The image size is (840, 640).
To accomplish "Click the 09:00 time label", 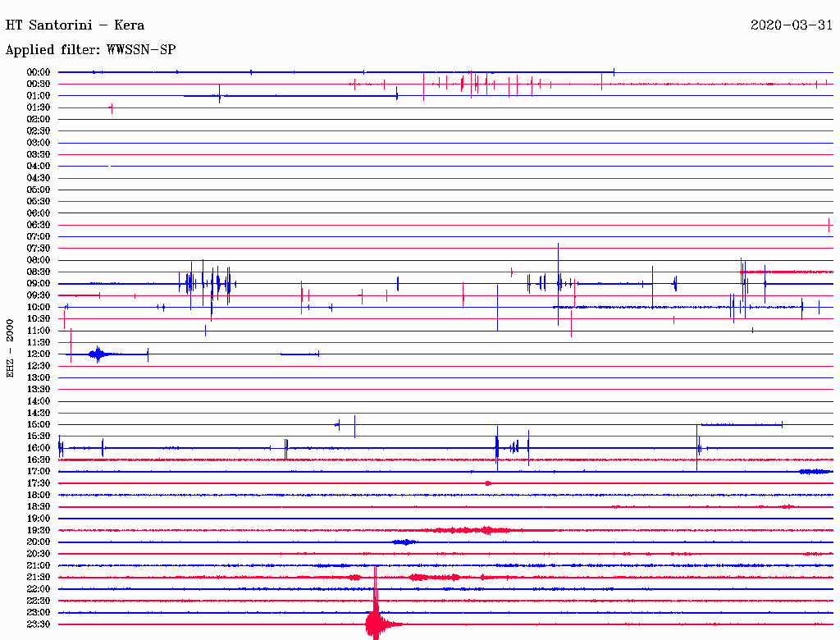I will (x=39, y=284).
